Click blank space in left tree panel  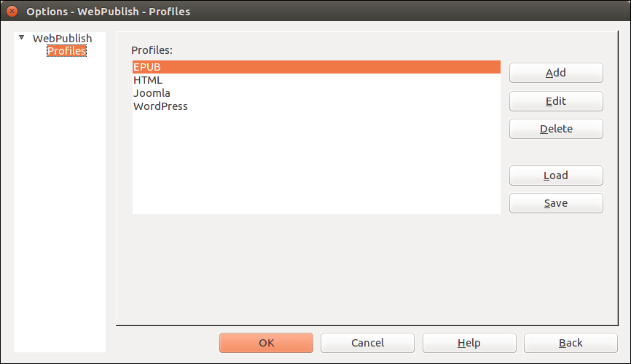click(60, 201)
